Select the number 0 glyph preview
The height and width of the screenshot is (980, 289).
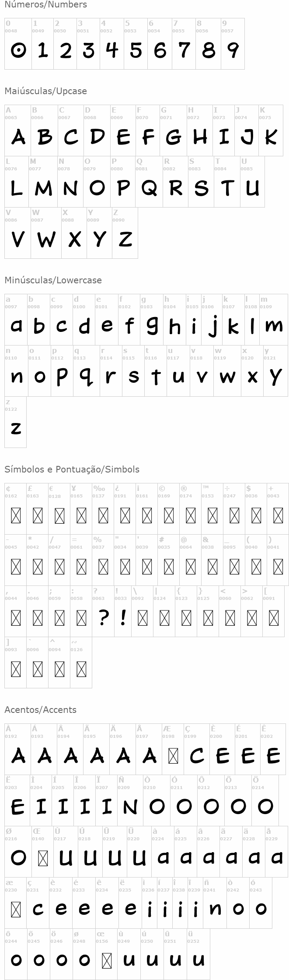coord(18,44)
